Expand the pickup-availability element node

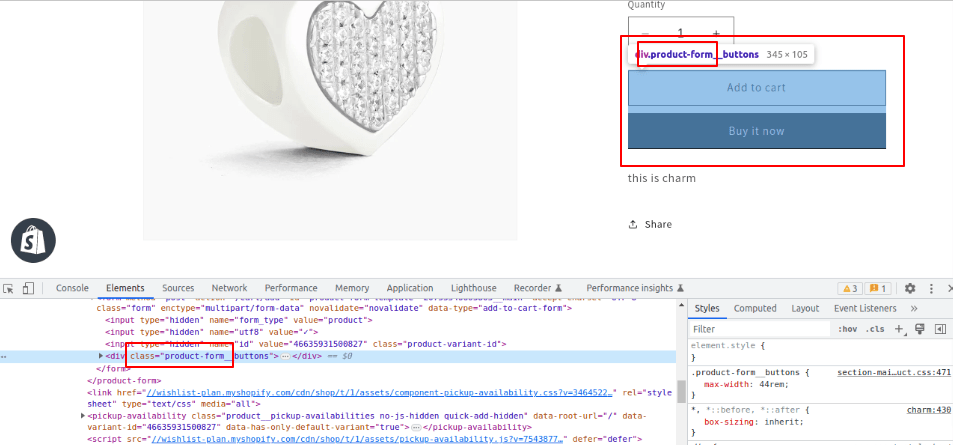(x=84, y=415)
